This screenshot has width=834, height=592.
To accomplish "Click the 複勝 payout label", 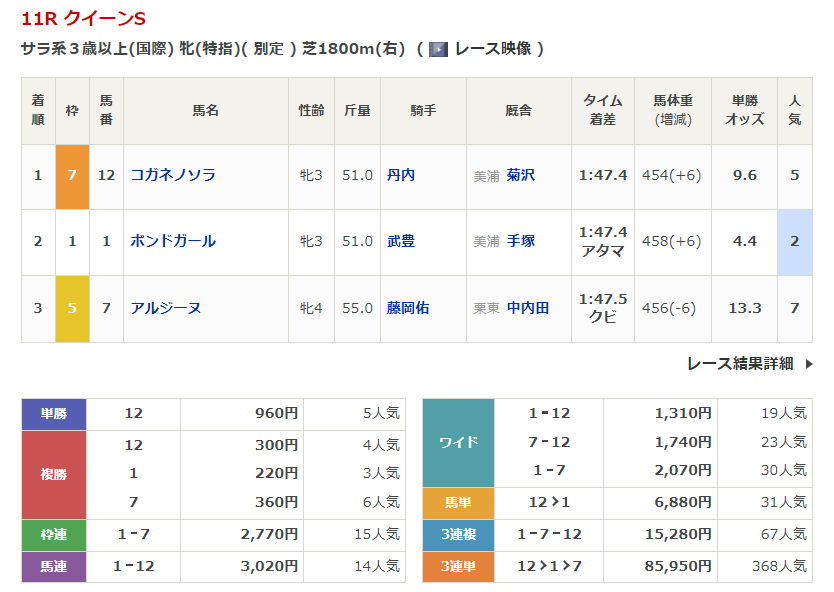I will 54,473.
